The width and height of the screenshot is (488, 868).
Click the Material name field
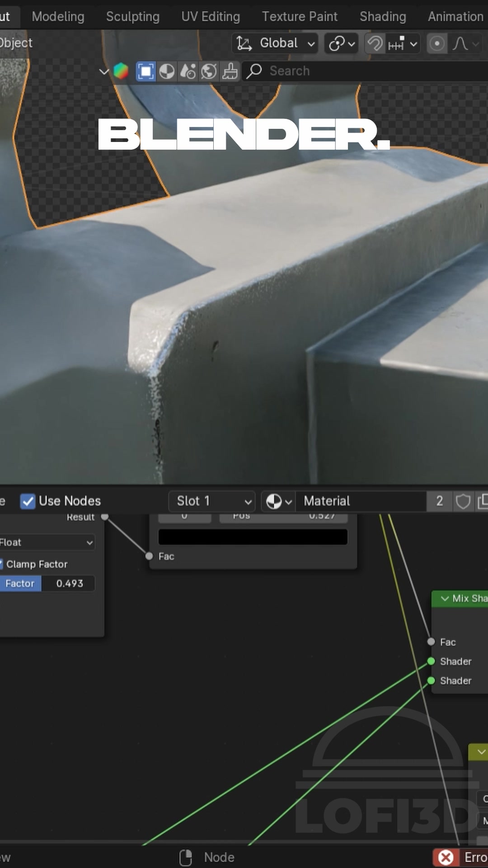(361, 501)
